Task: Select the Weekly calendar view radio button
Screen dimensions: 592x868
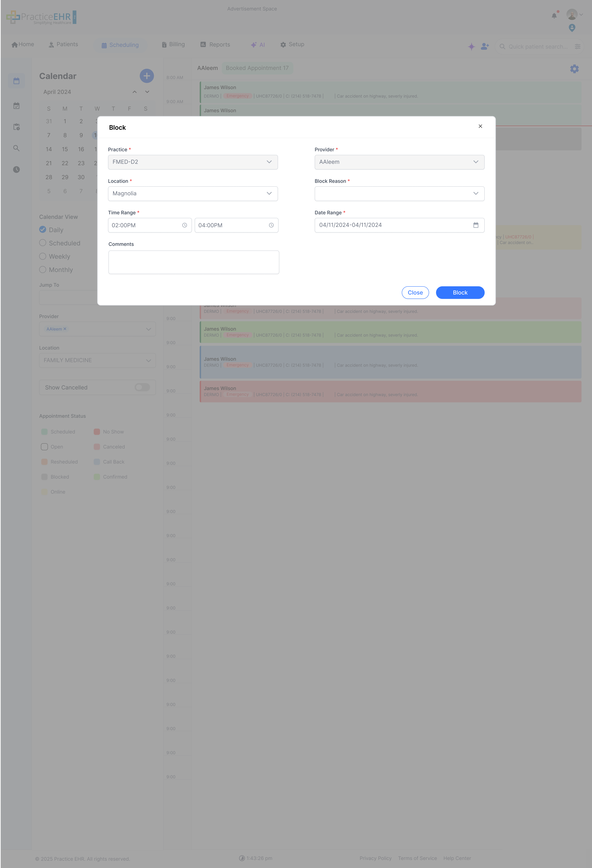Action: click(x=43, y=256)
